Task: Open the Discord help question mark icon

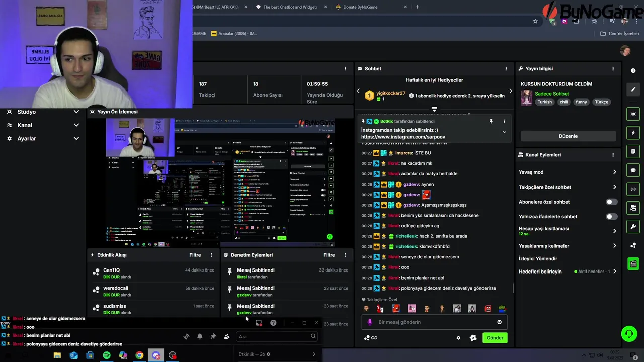Action: (x=273, y=323)
